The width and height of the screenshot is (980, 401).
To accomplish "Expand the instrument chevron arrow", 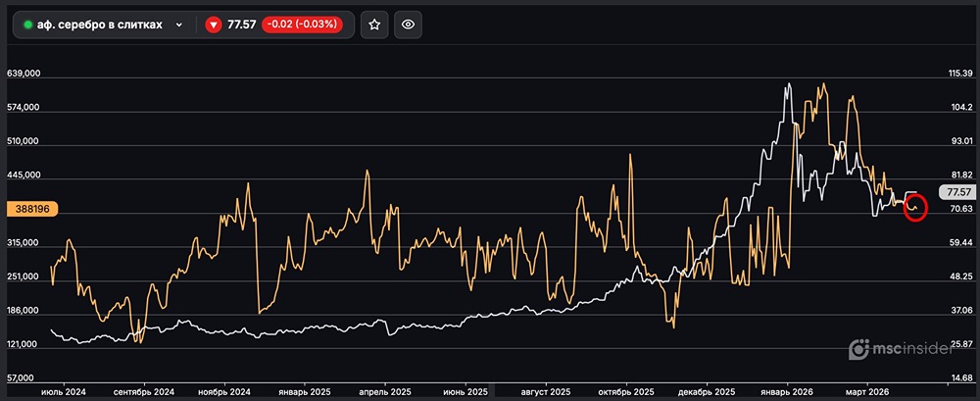I will pyautogui.click(x=178, y=25).
